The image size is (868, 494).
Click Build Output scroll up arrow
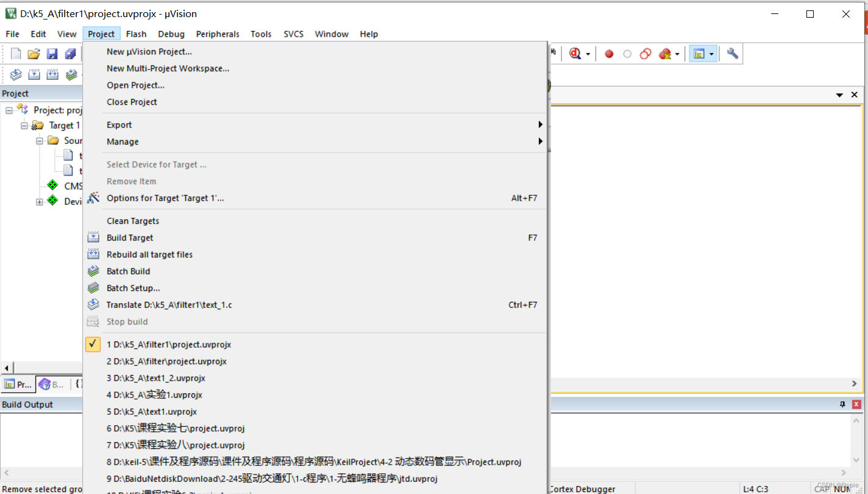[856, 420]
